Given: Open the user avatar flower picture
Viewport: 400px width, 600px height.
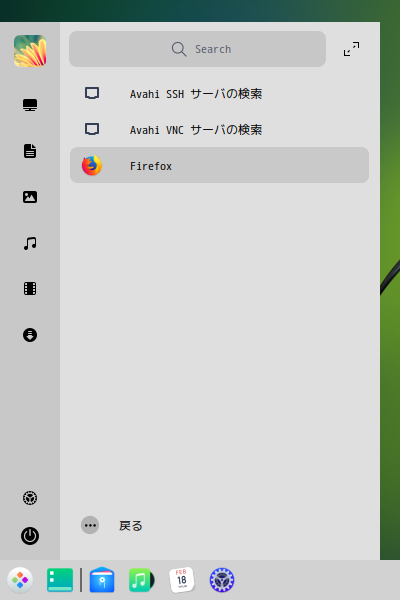Looking at the screenshot, I should click(x=30, y=51).
